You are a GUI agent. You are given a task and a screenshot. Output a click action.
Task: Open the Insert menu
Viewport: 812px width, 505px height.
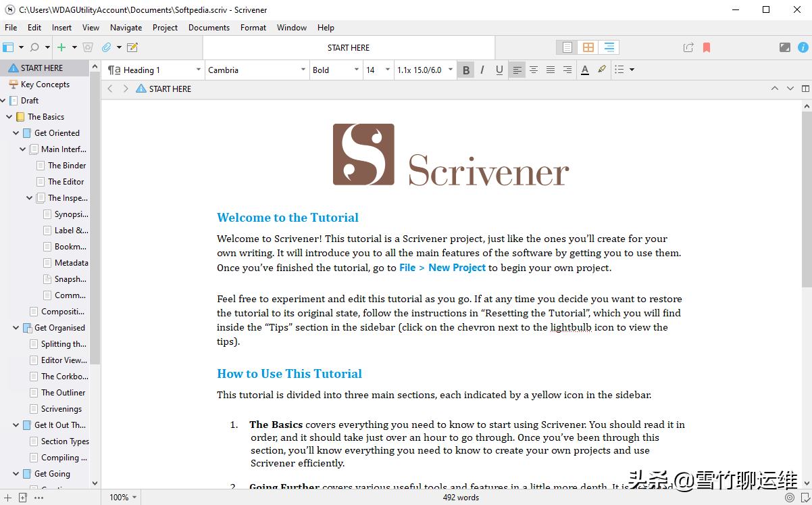point(61,28)
